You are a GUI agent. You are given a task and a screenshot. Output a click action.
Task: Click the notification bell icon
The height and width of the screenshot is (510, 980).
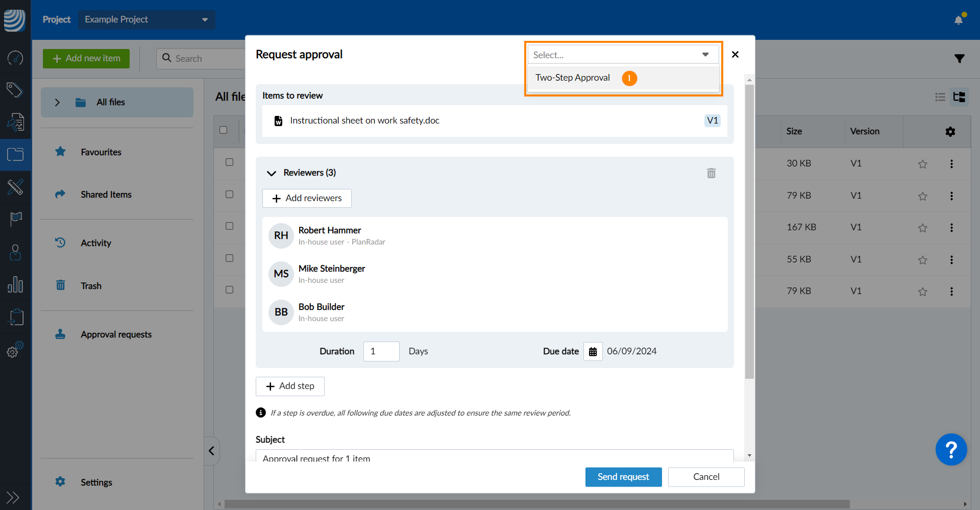pos(958,20)
